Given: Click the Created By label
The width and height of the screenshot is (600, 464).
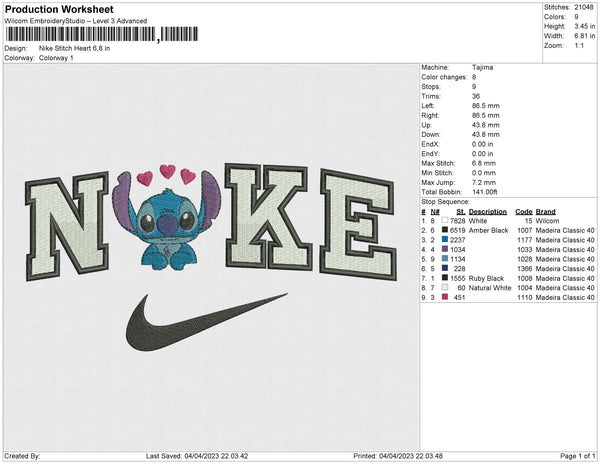Looking at the screenshot, I should [22, 456].
